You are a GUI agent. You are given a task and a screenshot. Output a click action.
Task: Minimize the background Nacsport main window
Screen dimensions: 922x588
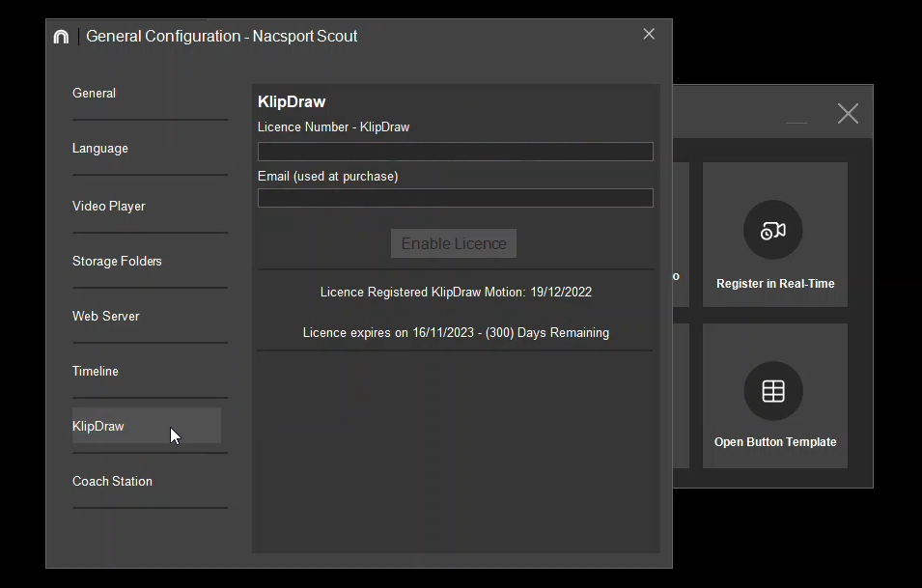[796, 123]
